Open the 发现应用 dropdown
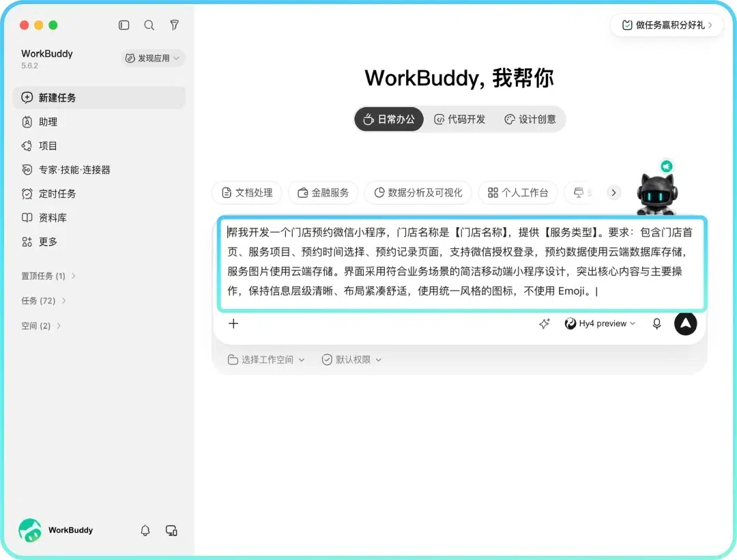Viewport: 737px width, 560px height. pos(153,58)
